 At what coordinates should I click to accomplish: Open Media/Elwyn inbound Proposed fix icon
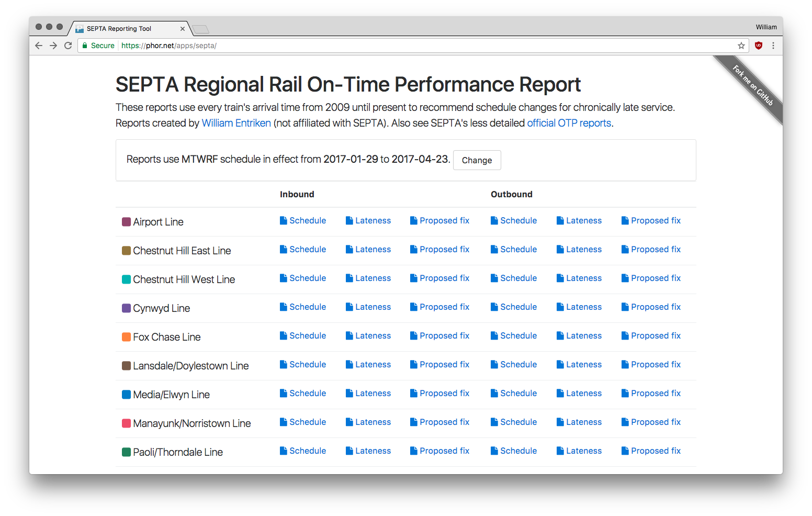click(414, 394)
